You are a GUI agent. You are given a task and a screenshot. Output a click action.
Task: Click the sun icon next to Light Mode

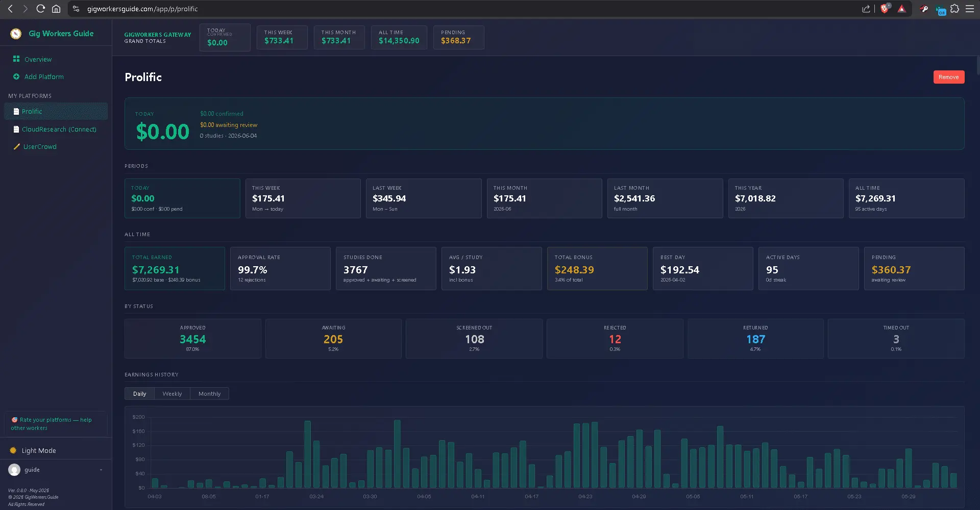[13, 450]
